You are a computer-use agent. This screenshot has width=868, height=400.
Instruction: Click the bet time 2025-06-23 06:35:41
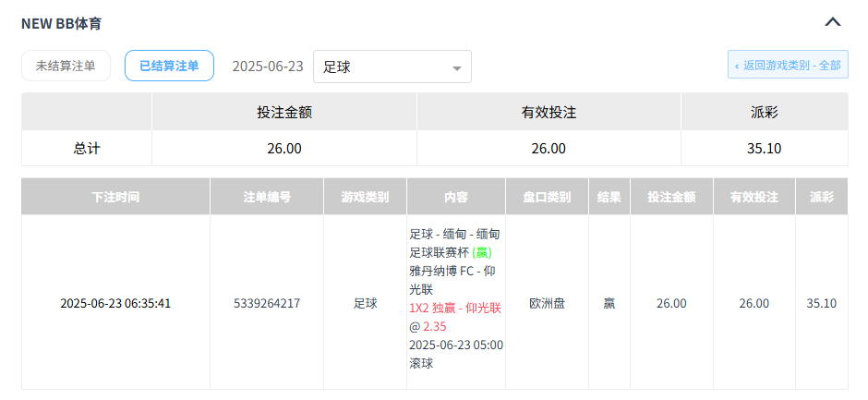point(115,303)
